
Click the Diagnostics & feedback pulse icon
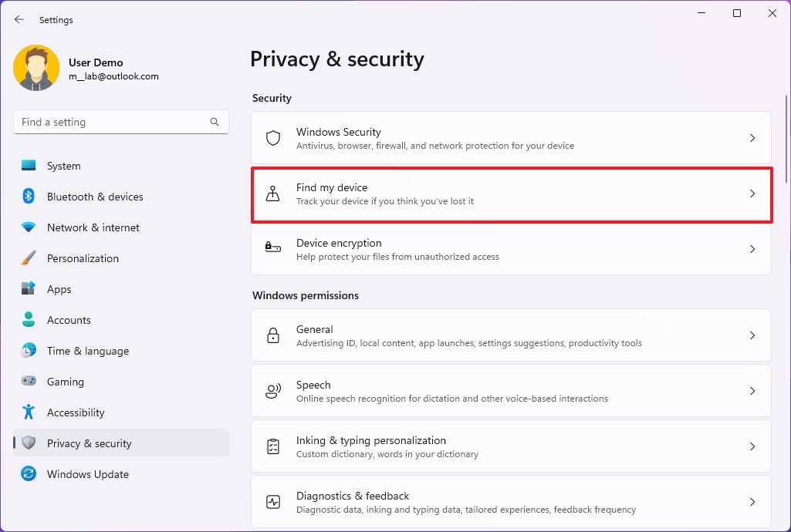273,502
